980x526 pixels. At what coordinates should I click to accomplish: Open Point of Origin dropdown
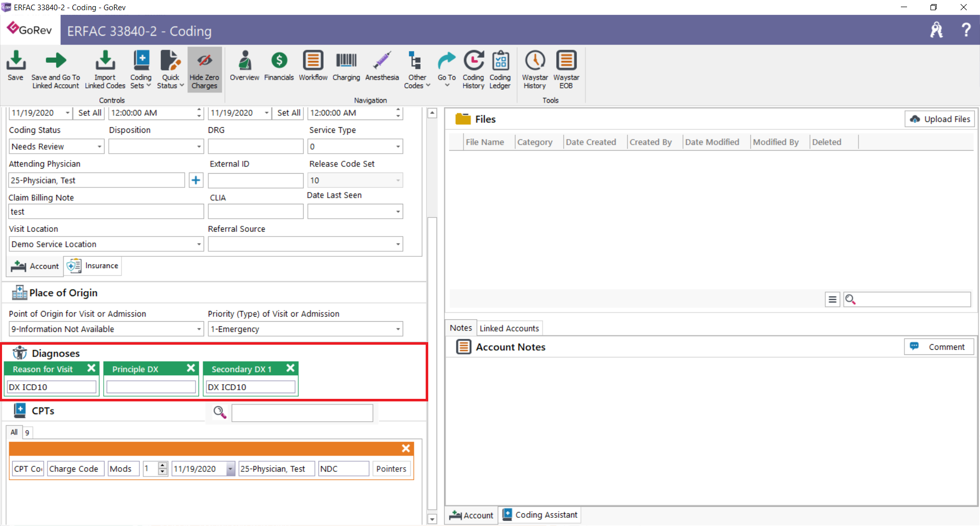coord(199,329)
